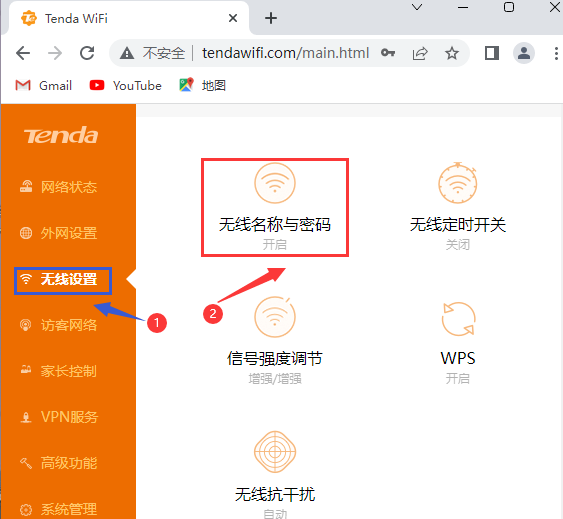Click the share page icon
The width and height of the screenshot is (563, 519).
[420, 53]
